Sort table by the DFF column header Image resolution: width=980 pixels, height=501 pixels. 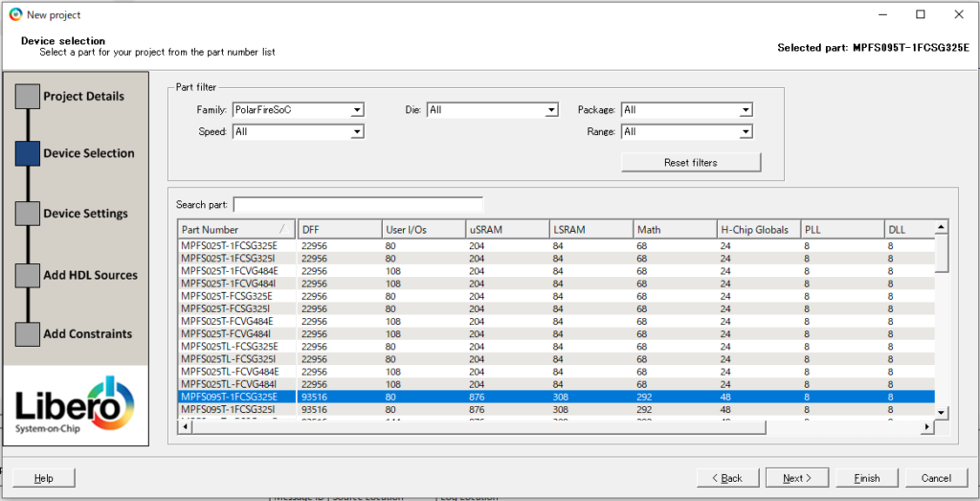(338, 230)
